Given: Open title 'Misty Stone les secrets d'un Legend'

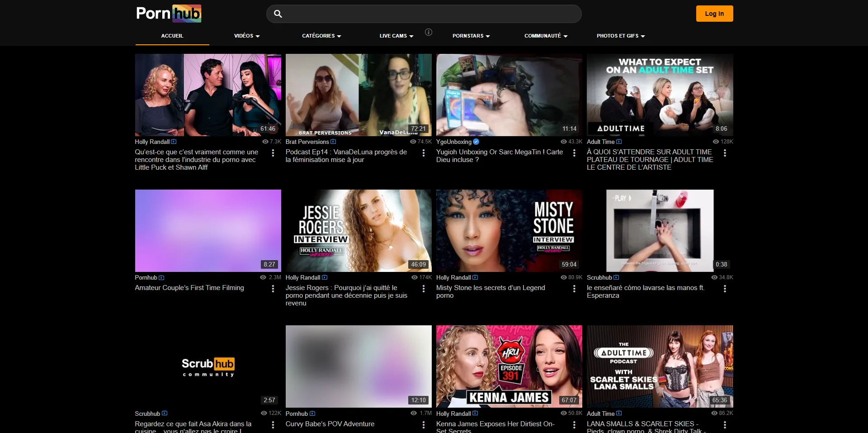Looking at the screenshot, I should (491, 291).
